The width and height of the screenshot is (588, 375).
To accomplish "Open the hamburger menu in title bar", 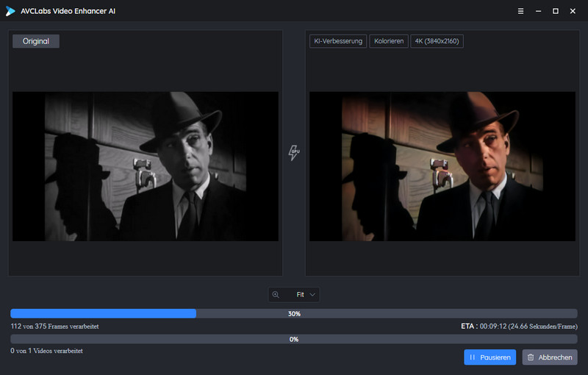I will (520, 11).
